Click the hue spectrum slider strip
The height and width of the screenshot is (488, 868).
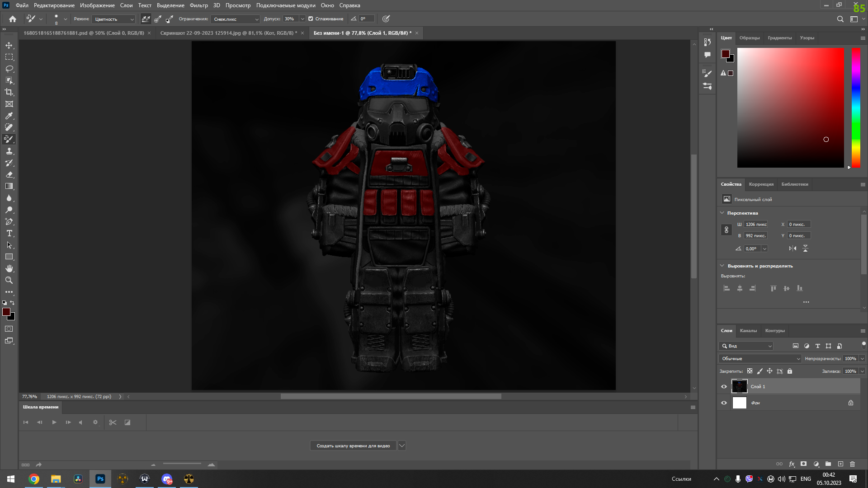tap(856, 108)
